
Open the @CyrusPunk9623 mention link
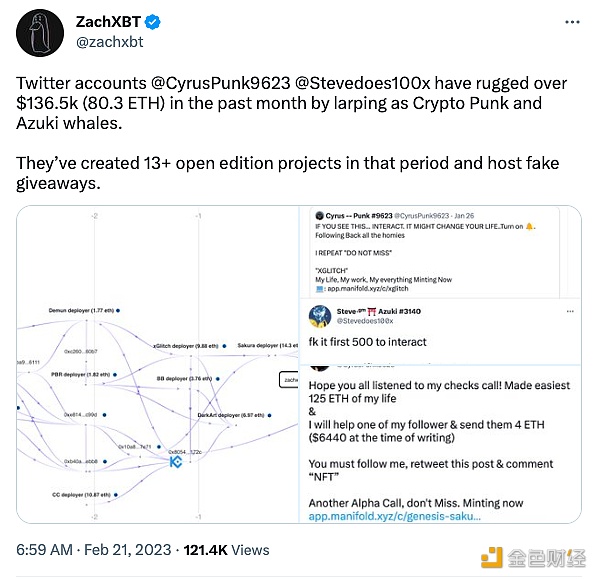point(220,83)
